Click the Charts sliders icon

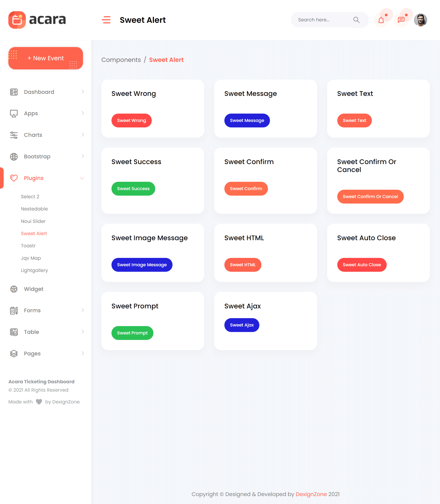(x=14, y=135)
